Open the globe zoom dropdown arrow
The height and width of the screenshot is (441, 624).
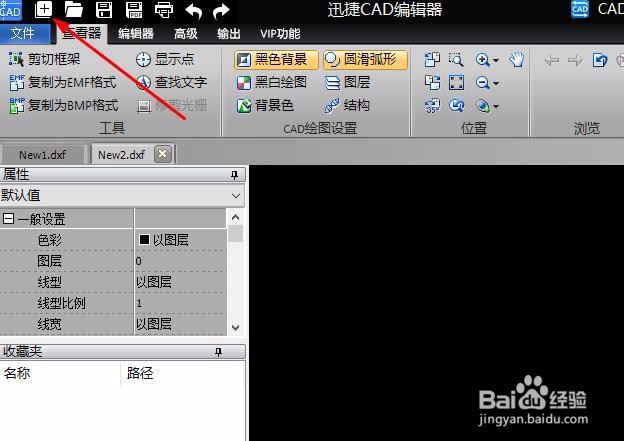tap(496, 107)
